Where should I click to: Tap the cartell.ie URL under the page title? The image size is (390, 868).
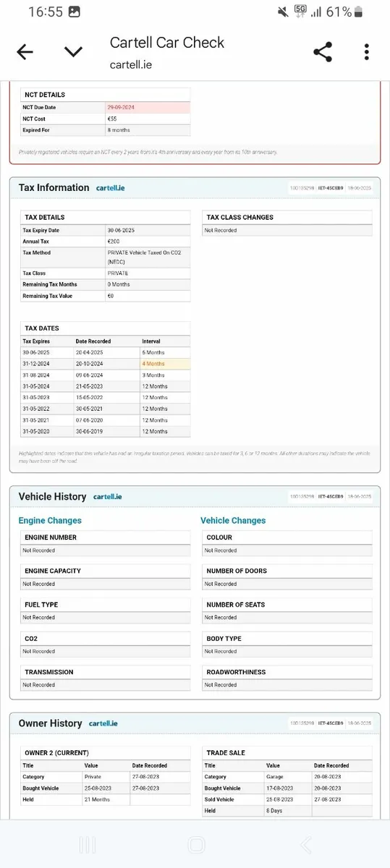[x=131, y=64]
